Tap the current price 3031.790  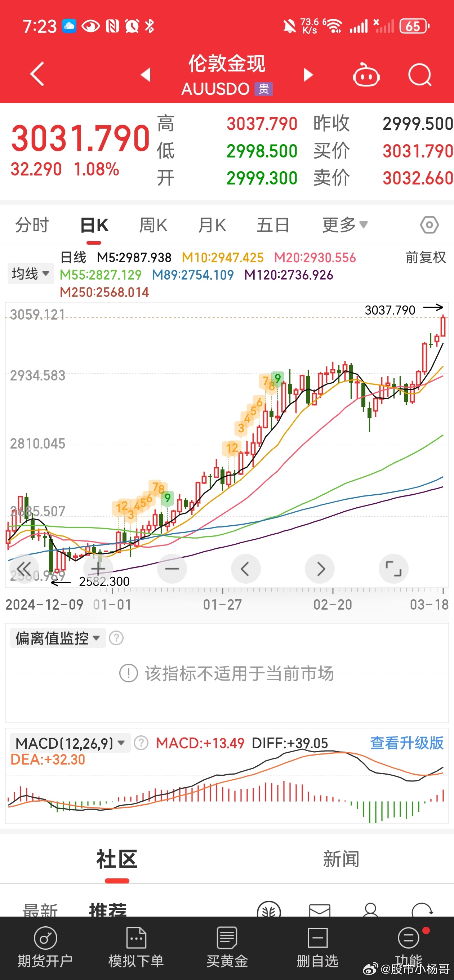coord(80,138)
